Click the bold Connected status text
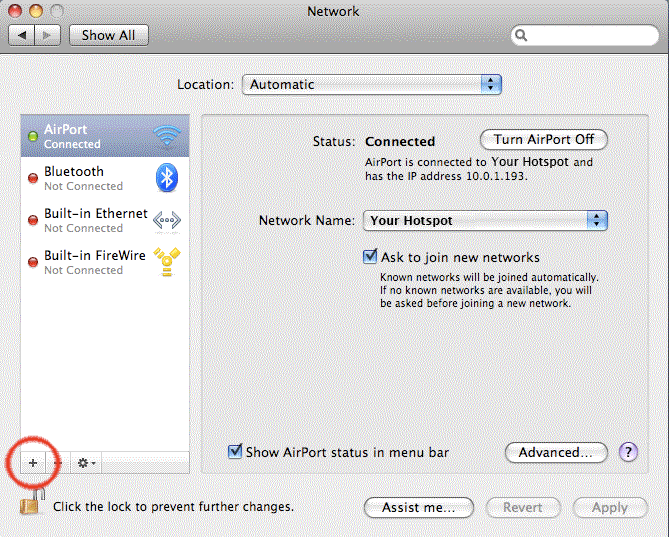Viewport: 669px width, 537px height. [400, 141]
